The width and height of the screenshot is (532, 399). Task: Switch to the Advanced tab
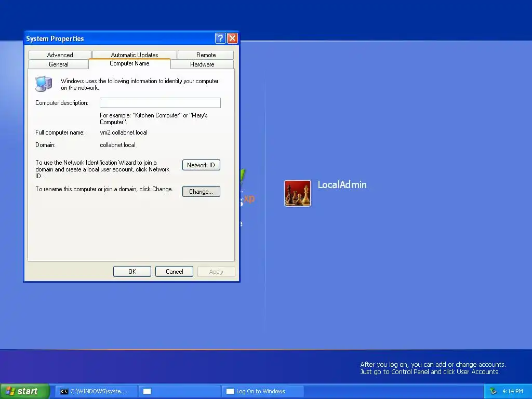60,55
